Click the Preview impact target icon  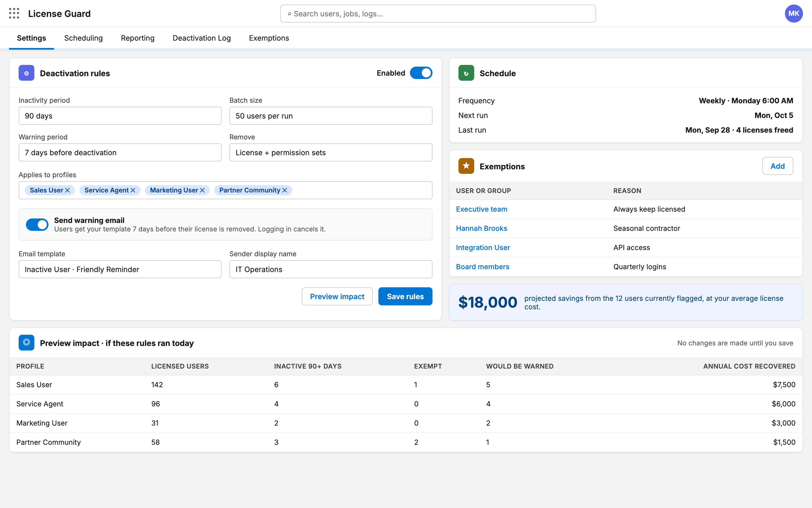click(x=27, y=343)
